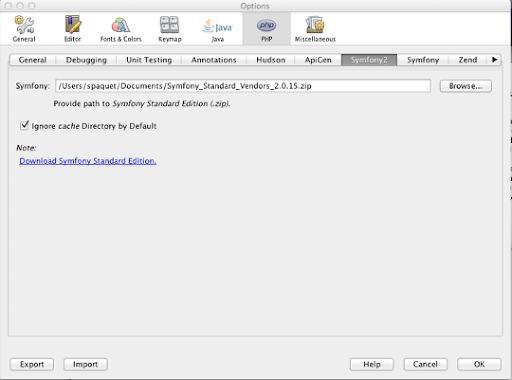Open Download Symfony Standard Edition link
The height and width of the screenshot is (380, 512).
click(88, 161)
